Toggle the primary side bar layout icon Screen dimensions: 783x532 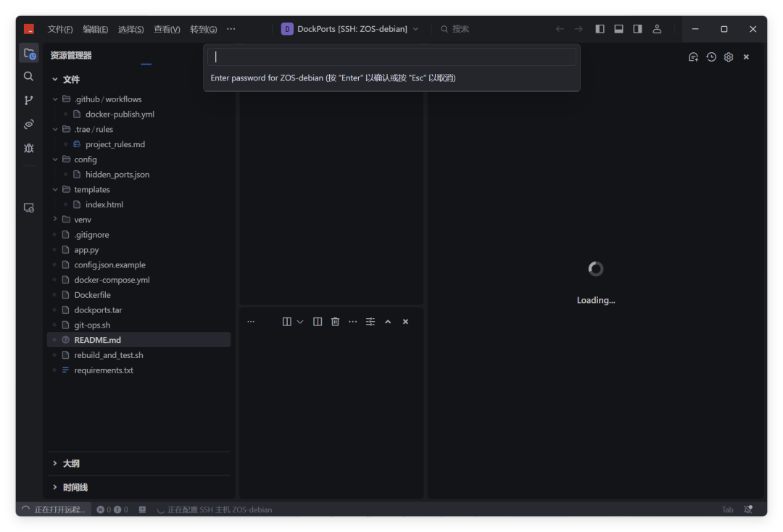(x=600, y=29)
